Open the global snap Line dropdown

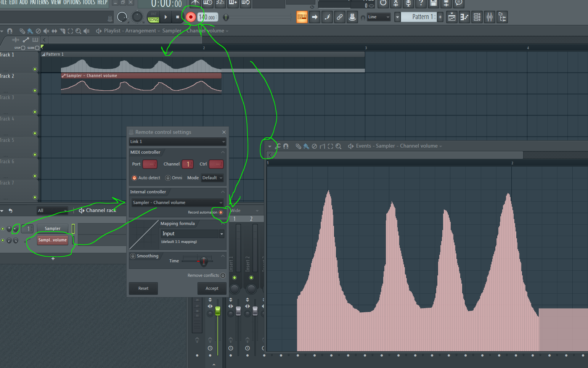pyautogui.click(x=379, y=17)
